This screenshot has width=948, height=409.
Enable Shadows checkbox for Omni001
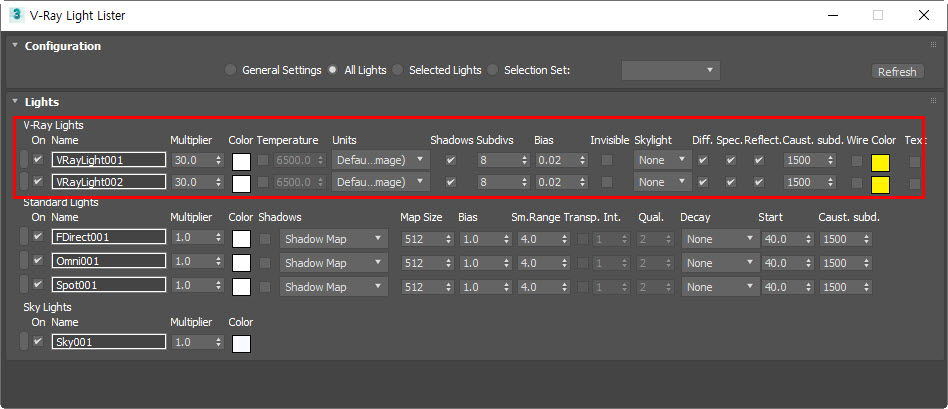coord(265,263)
